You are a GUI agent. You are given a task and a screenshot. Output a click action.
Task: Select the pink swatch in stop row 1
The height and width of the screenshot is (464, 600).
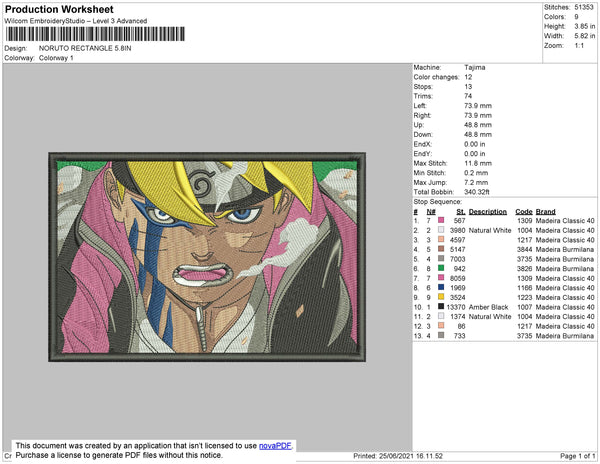tap(441, 220)
